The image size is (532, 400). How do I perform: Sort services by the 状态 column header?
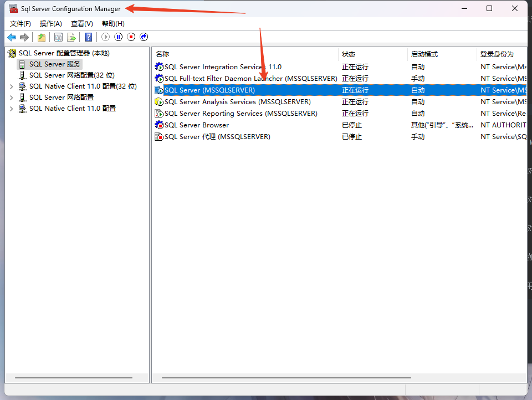point(348,54)
